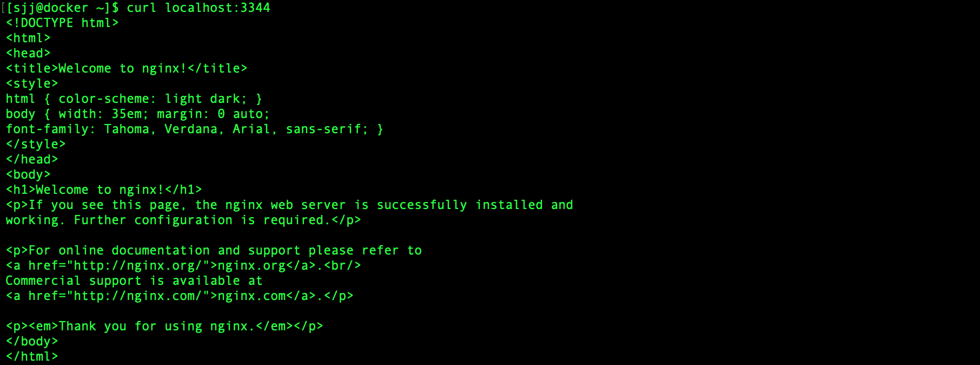The width and height of the screenshot is (980, 365).
Task: Click the 'Further configuration is required' line
Action: (x=183, y=220)
